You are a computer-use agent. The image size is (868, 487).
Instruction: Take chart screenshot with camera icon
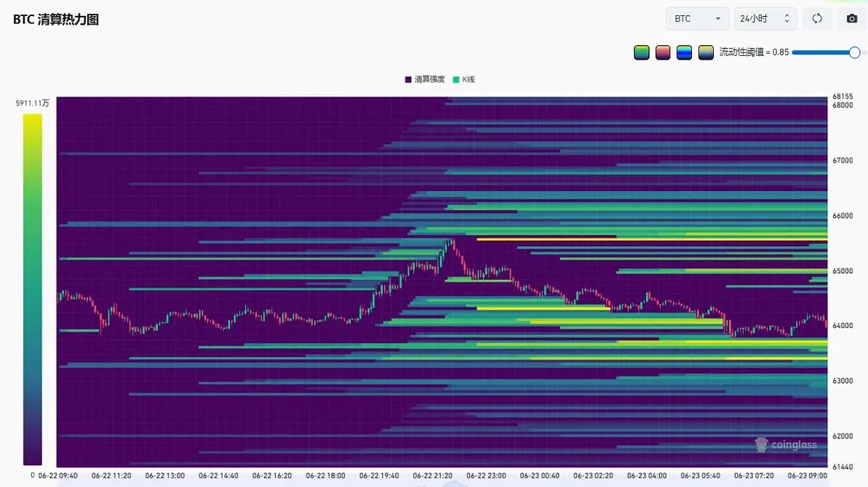(852, 19)
